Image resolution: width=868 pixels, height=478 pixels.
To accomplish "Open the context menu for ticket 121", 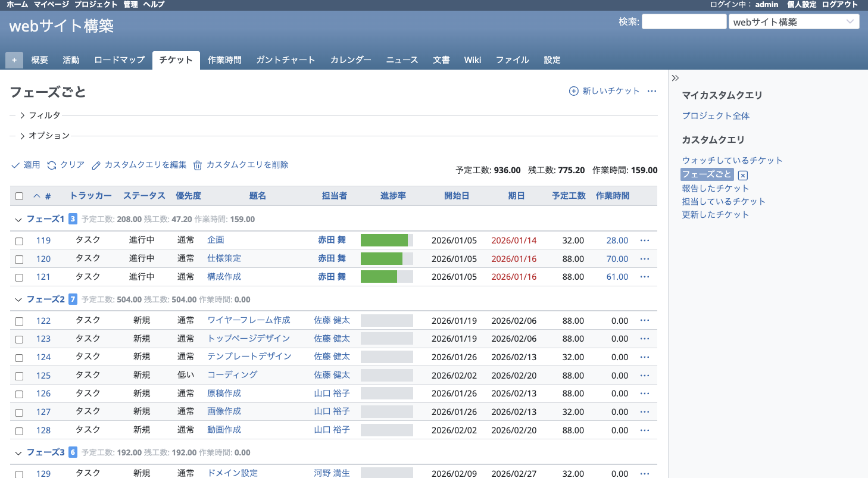I will 645,277.
